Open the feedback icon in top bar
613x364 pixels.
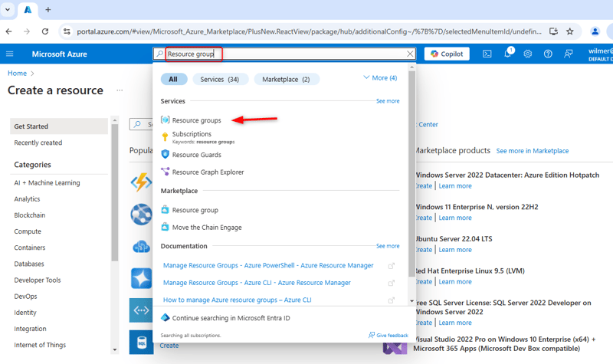[569, 54]
